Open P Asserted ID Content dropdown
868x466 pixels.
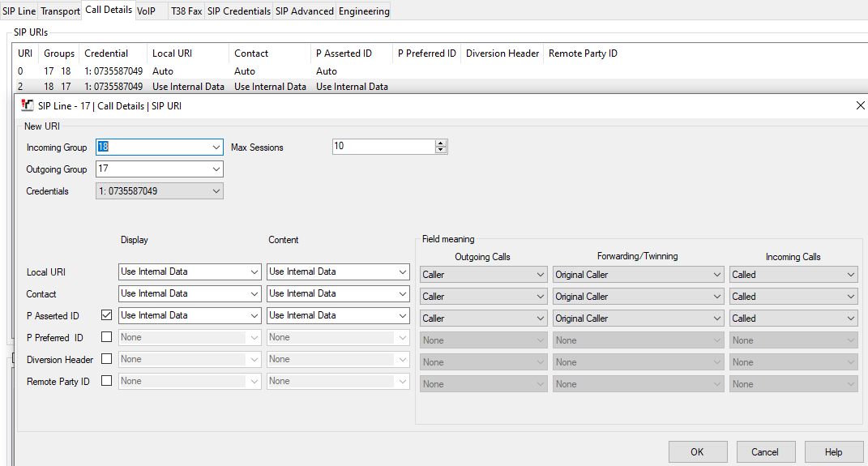point(403,315)
